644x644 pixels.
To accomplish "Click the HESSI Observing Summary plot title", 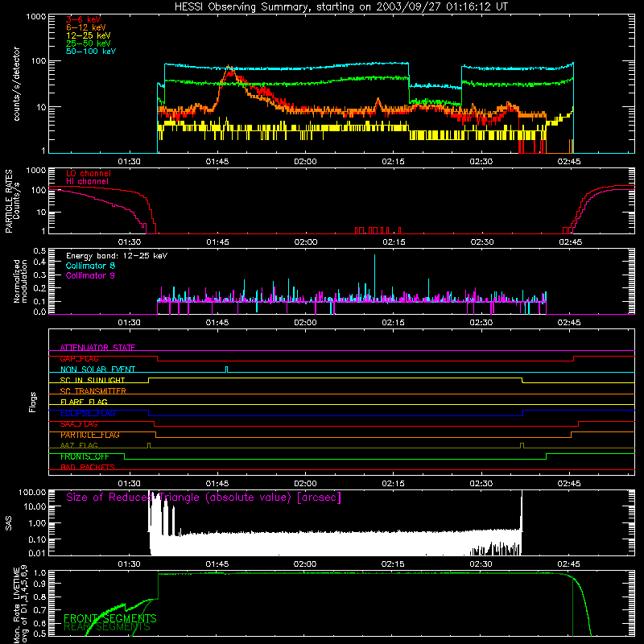I will tap(341, 7).
